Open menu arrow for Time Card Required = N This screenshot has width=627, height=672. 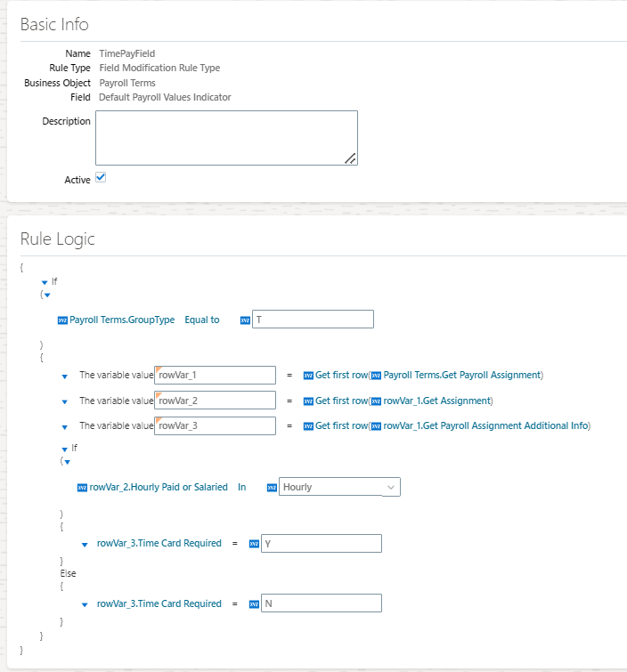click(x=85, y=604)
